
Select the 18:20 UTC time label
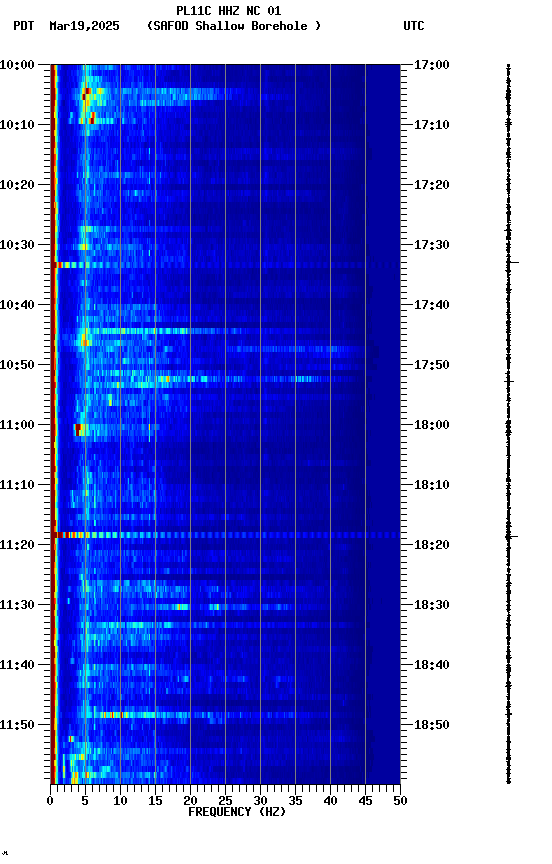pos(432,545)
